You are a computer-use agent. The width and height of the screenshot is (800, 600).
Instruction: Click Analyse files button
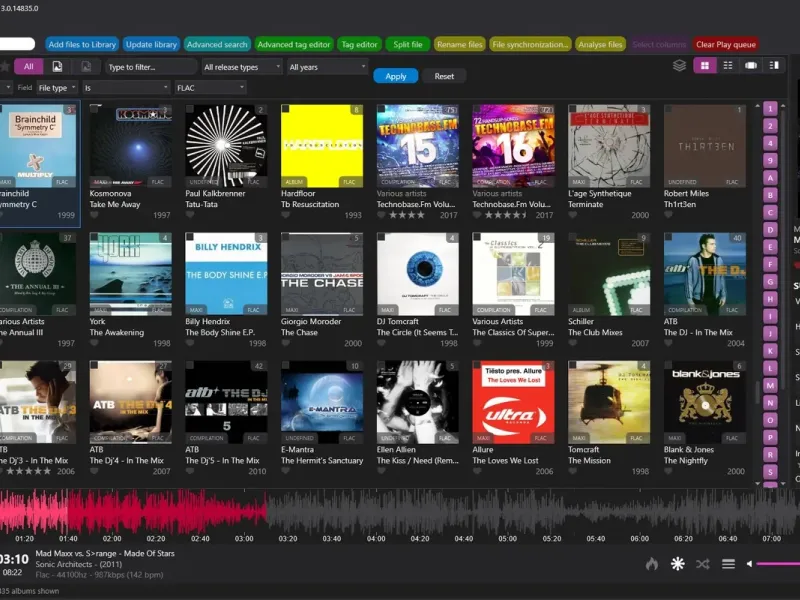[600, 44]
